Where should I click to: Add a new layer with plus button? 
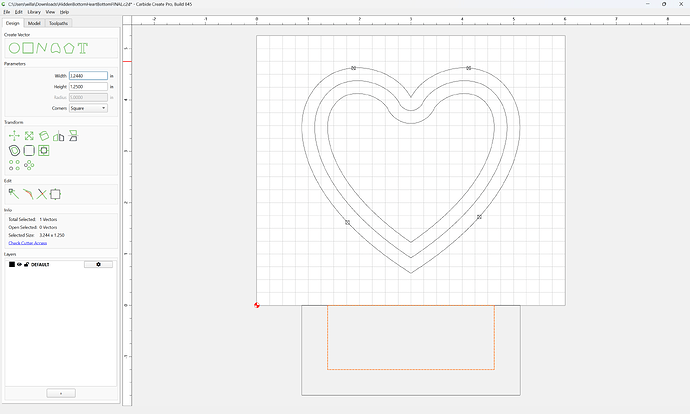tap(61, 393)
